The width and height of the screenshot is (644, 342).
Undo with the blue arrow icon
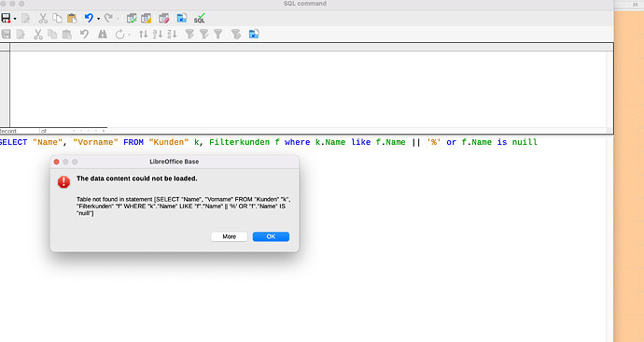[x=89, y=18]
